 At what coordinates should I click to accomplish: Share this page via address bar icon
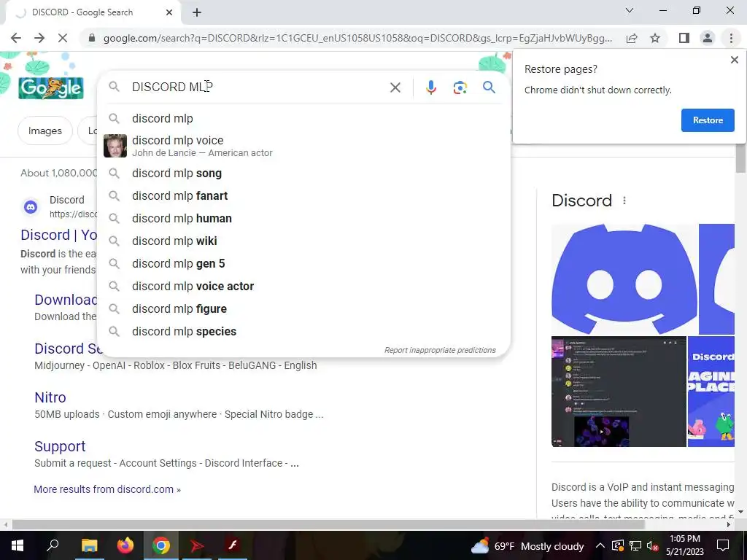[632, 38]
